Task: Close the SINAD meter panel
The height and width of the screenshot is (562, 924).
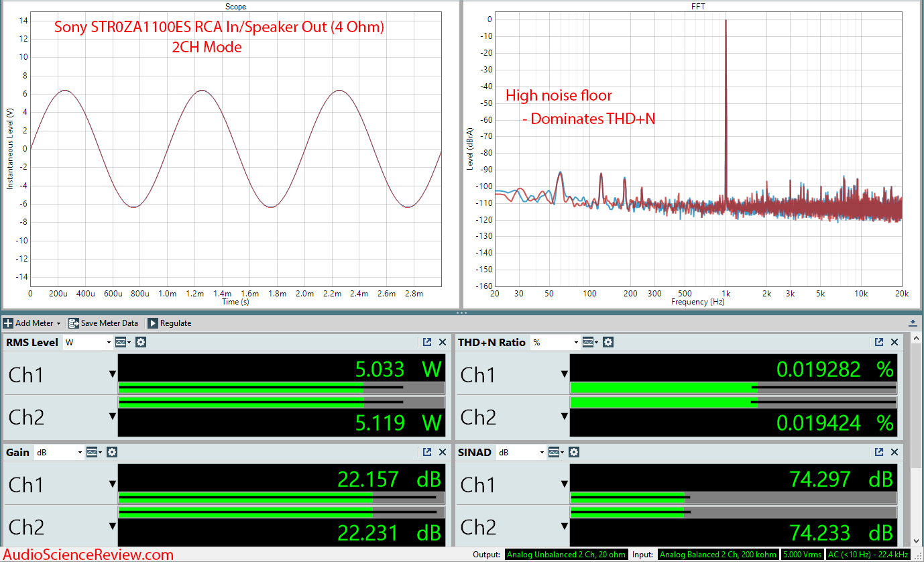Action: tap(894, 452)
